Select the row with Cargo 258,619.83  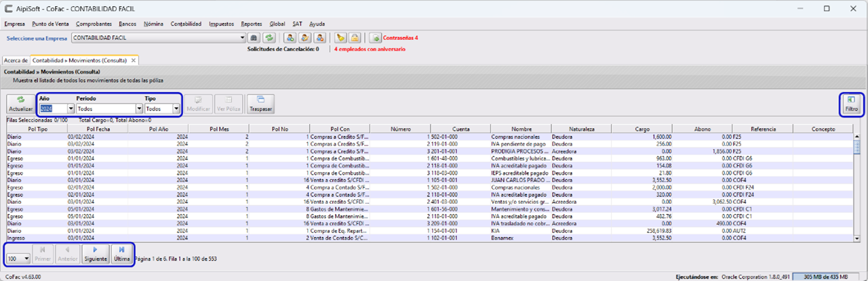[x=430, y=231]
